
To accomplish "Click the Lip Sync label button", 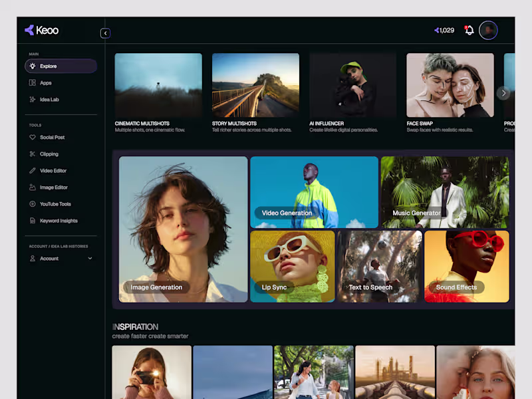I will pyautogui.click(x=274, y=287).
